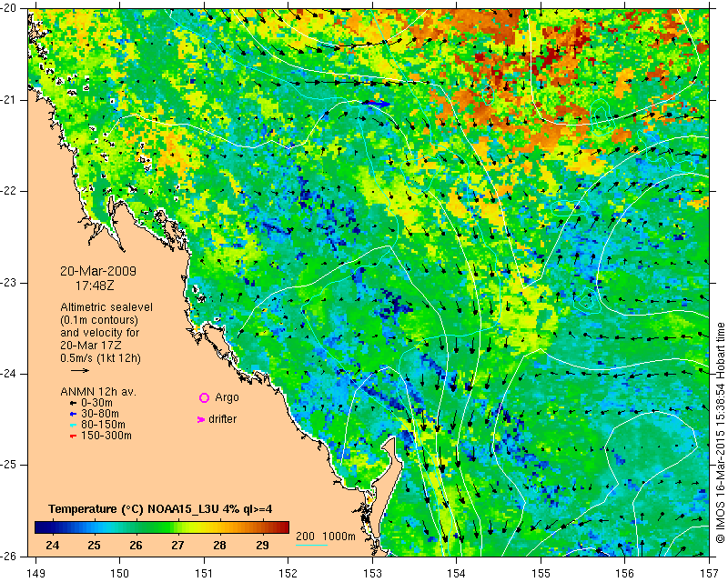Click the 'Argo' legend label

pos(227,397)
